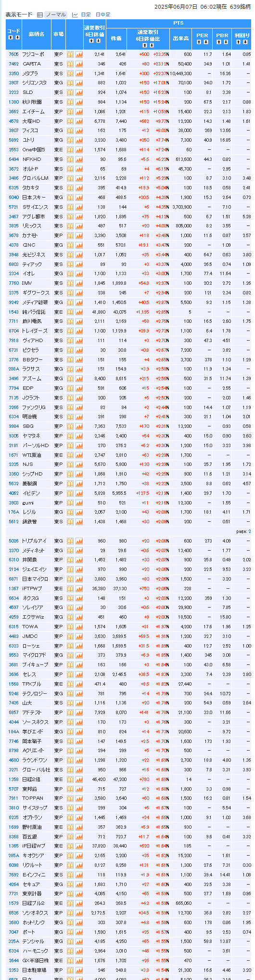Image resolution: width=255 pixels, height=980 pixels.
Task: Open stock code link 5026
Action: pos(14,541)
